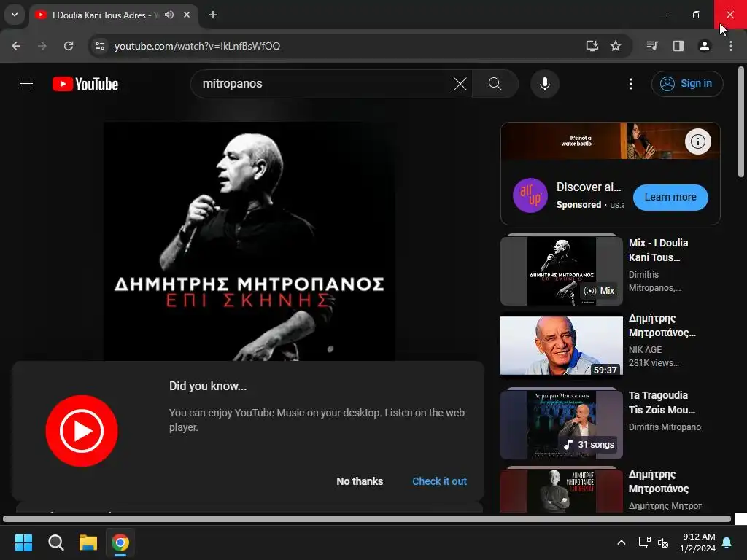Open the media control icon in toolbar

652,46
